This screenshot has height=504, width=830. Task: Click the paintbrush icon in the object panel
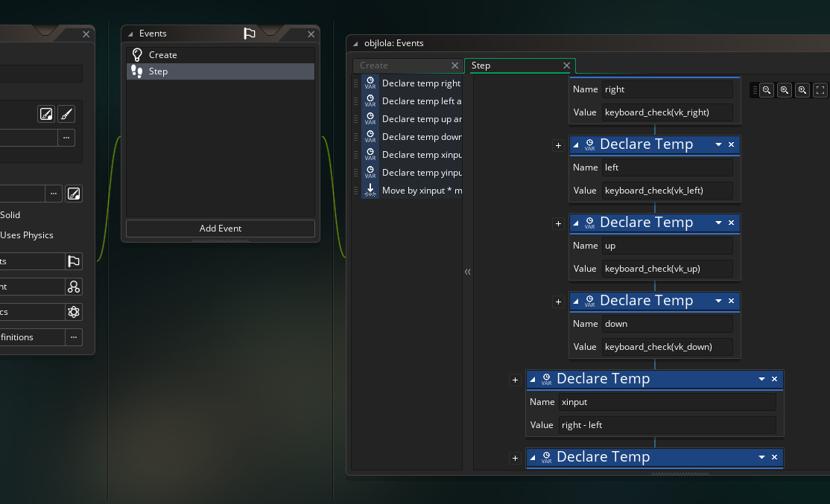66,114
